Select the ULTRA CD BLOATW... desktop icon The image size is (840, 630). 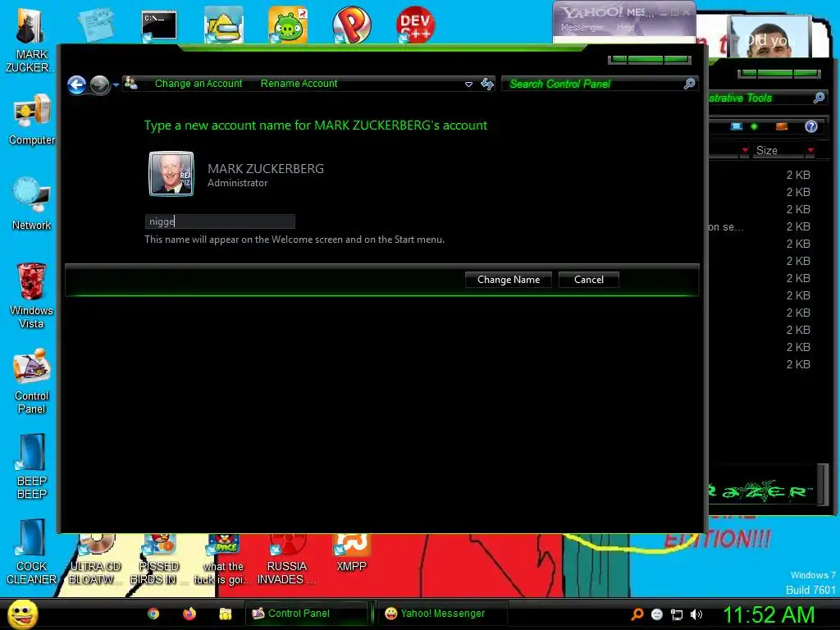(x=95, y=559)
